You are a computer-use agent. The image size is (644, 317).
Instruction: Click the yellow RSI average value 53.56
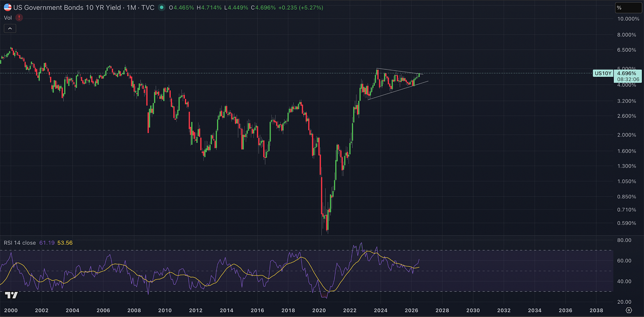[x=65, y=242]
